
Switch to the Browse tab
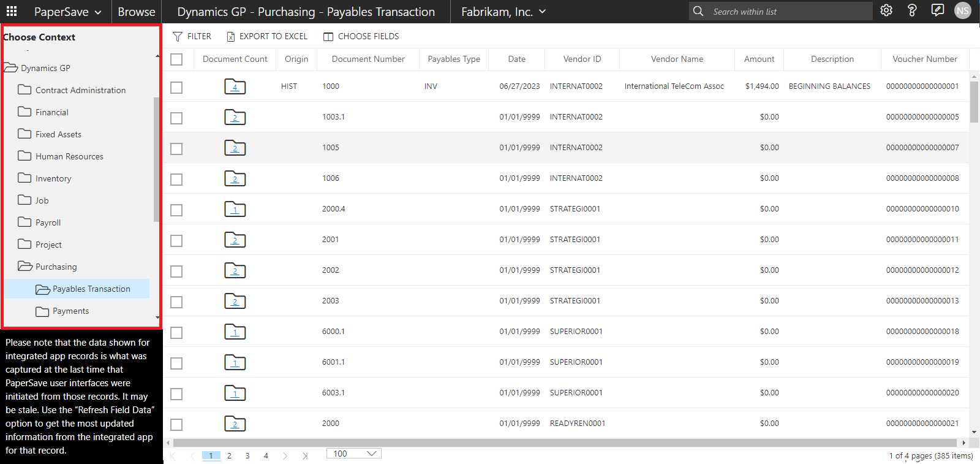(137, 12)
